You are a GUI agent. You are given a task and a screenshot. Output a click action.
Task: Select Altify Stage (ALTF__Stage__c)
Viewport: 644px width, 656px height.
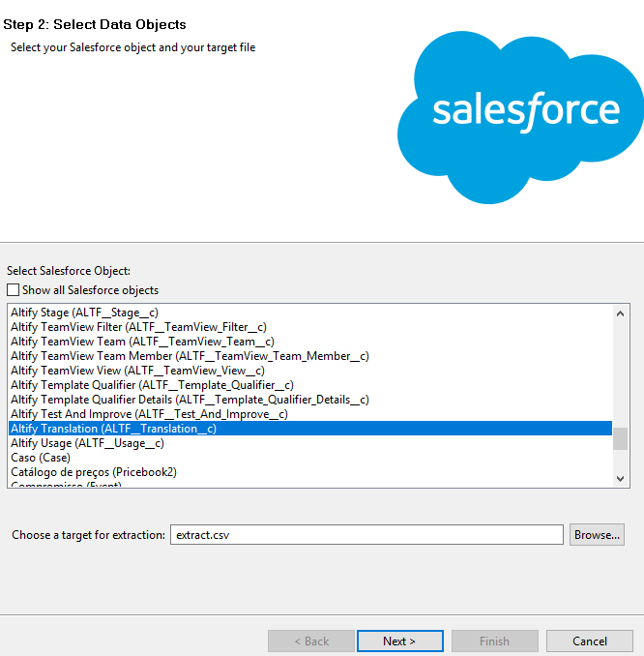tap(310, 313)
